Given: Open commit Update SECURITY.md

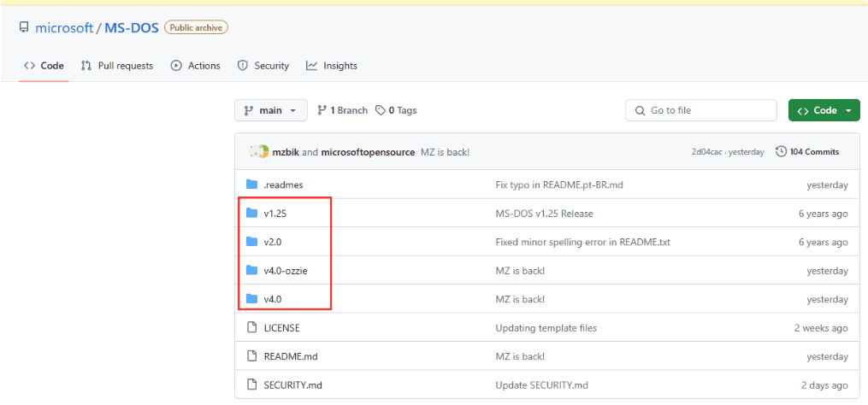Looking at the screenshot, I should pos(541,385).
